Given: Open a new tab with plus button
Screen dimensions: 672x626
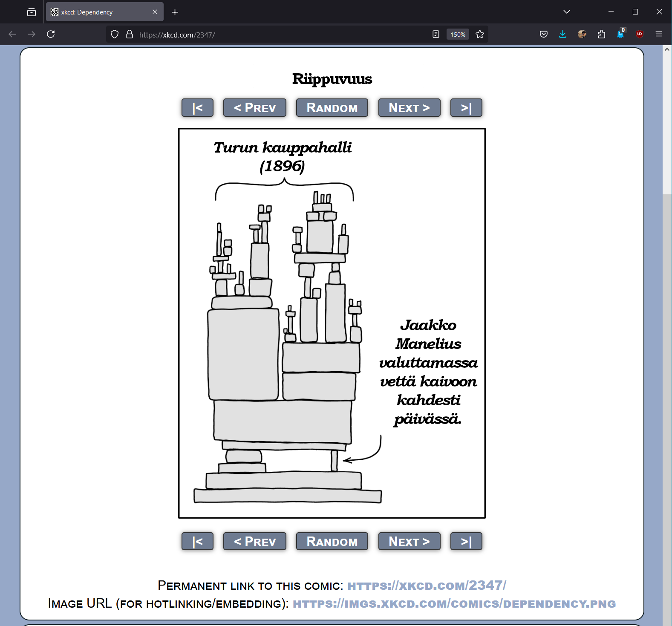Looking at the screenshot, I should (175, 12).
